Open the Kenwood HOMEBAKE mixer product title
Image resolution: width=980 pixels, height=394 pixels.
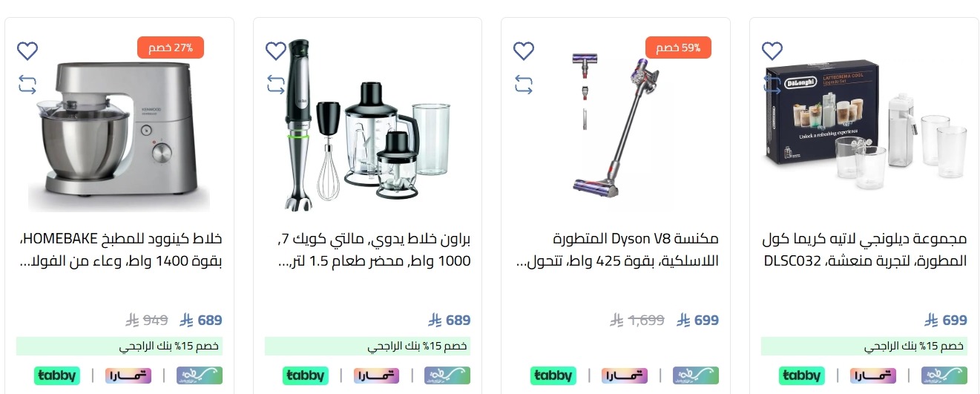click(119, 250)
